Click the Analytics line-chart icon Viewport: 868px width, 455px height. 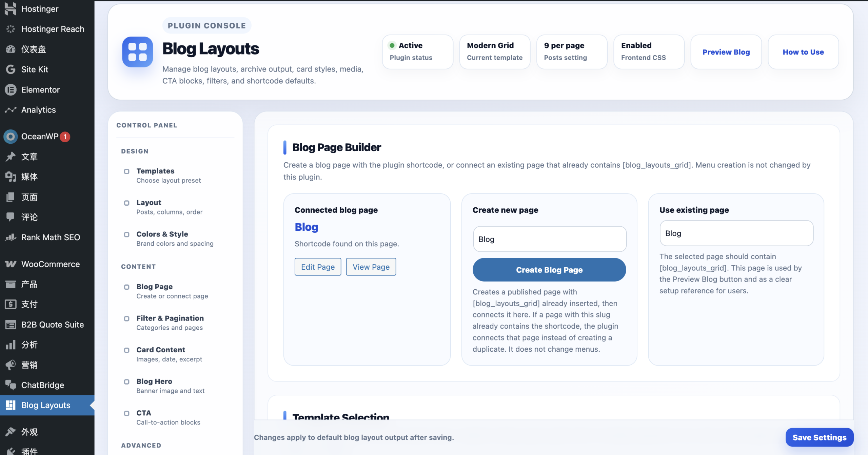[11, 110]
